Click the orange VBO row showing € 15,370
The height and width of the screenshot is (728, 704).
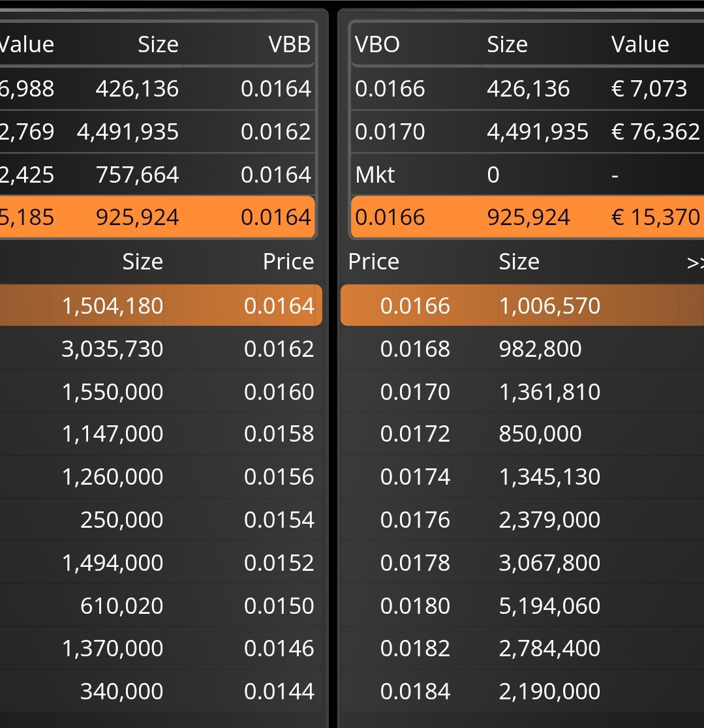[527, 217]
